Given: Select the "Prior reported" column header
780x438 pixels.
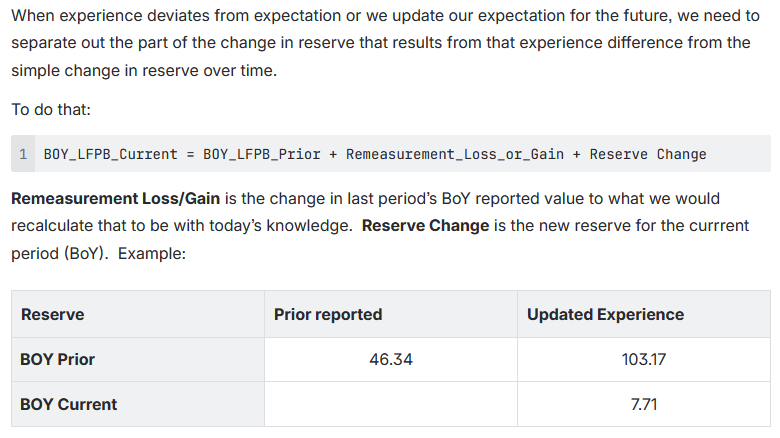Looking at the screenshot, I should (x=328, y=314).
